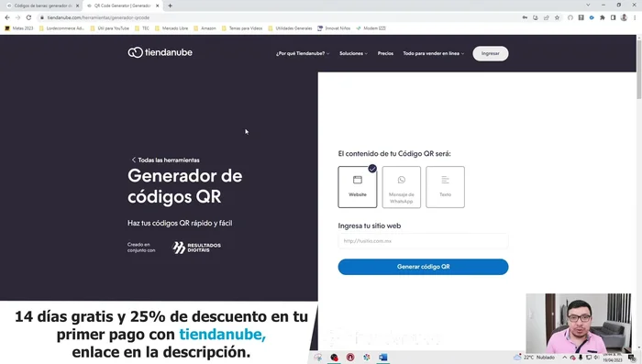Open the volume speaker tray icon
Viewport: 642px width, 364px height.
click(596, 358)
